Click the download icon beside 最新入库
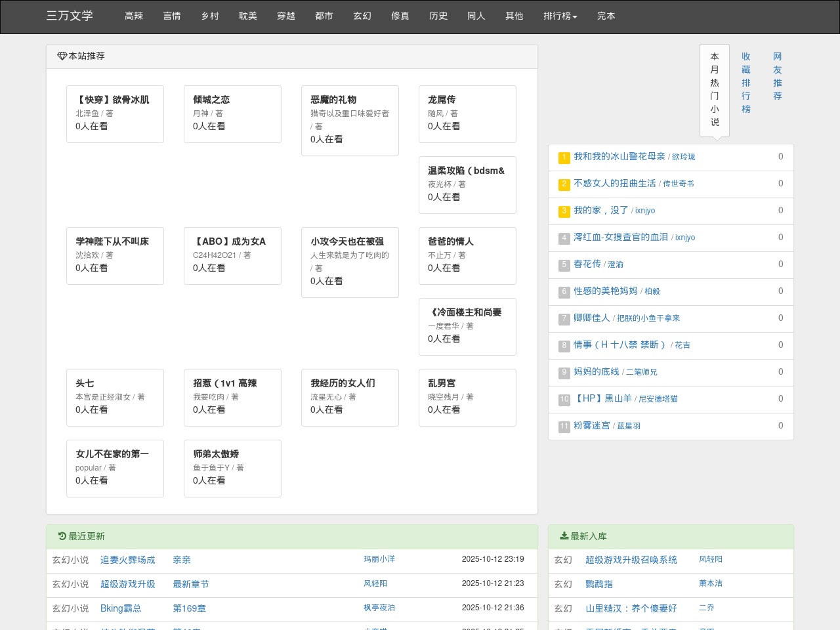The height and width of the screenshot is (630, 840). pos(564,536)
